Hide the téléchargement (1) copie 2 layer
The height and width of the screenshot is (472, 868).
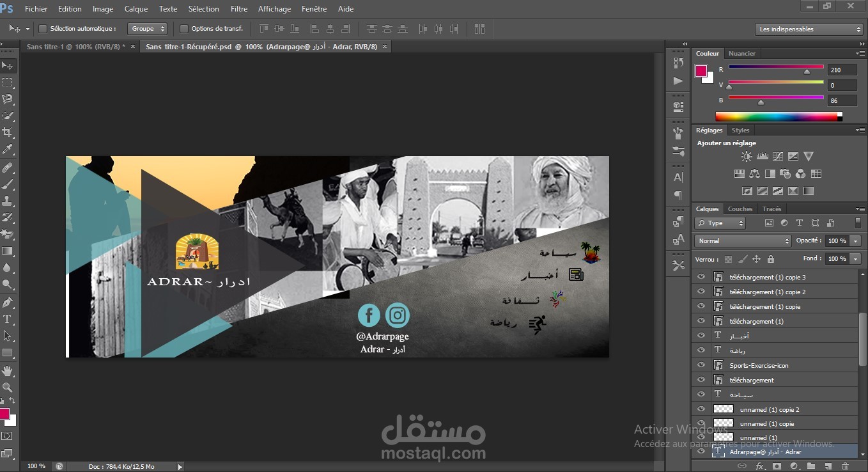701,292
